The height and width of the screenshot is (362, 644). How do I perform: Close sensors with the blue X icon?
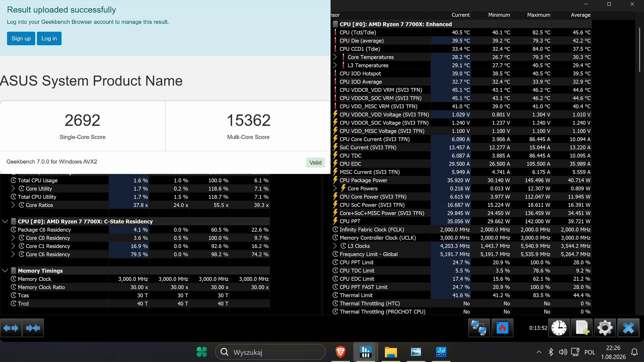(x=628, y=327)
